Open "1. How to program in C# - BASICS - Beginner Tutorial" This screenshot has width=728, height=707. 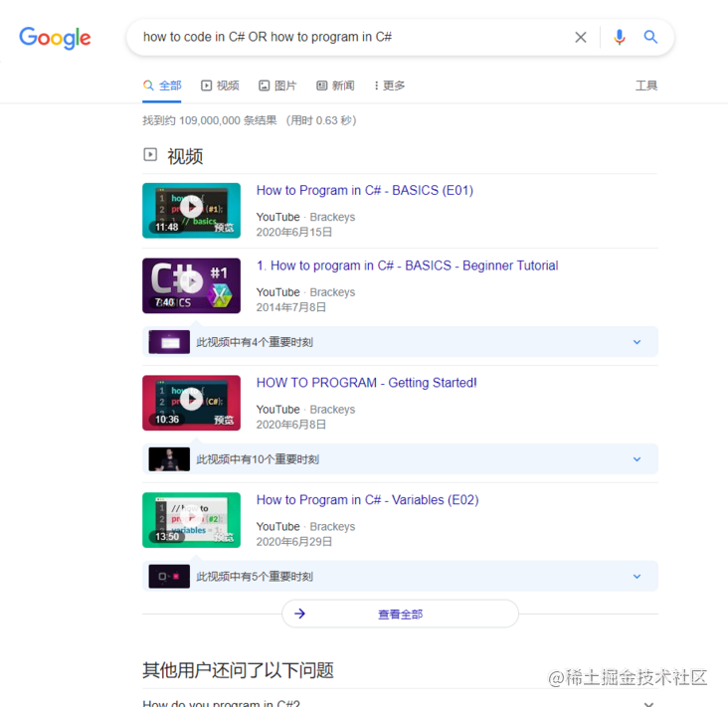coord(407,265)
